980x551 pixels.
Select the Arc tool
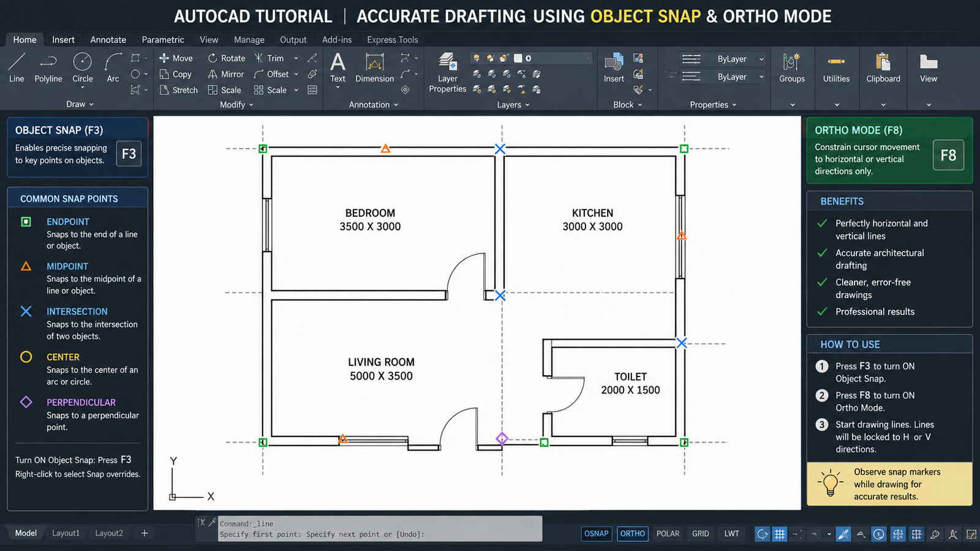113,67
